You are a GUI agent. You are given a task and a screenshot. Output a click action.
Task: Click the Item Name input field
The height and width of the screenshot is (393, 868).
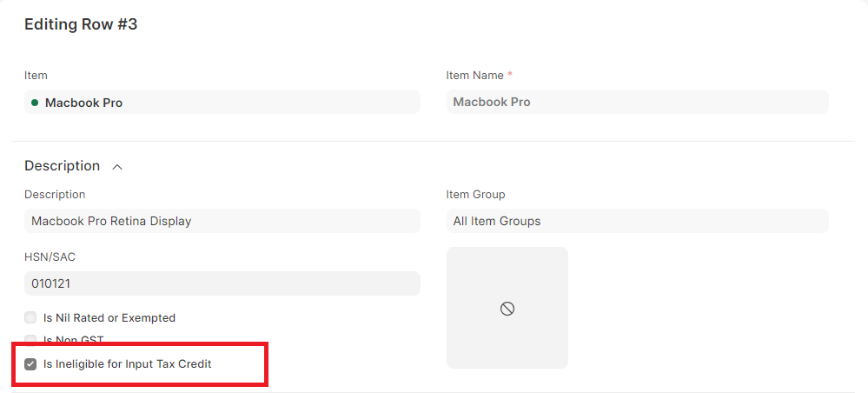pos(637,102)
